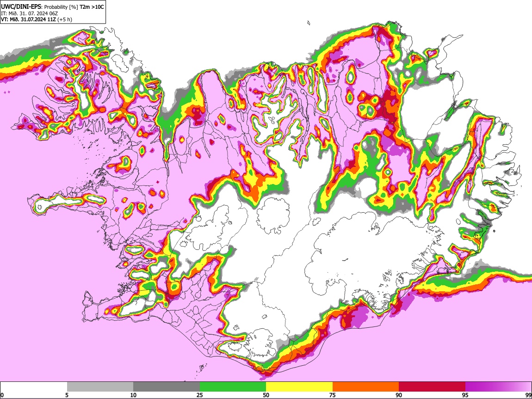Click the legend tick label '25'
This screenshot has width=532, height=399.
click(x=200, y=395)
